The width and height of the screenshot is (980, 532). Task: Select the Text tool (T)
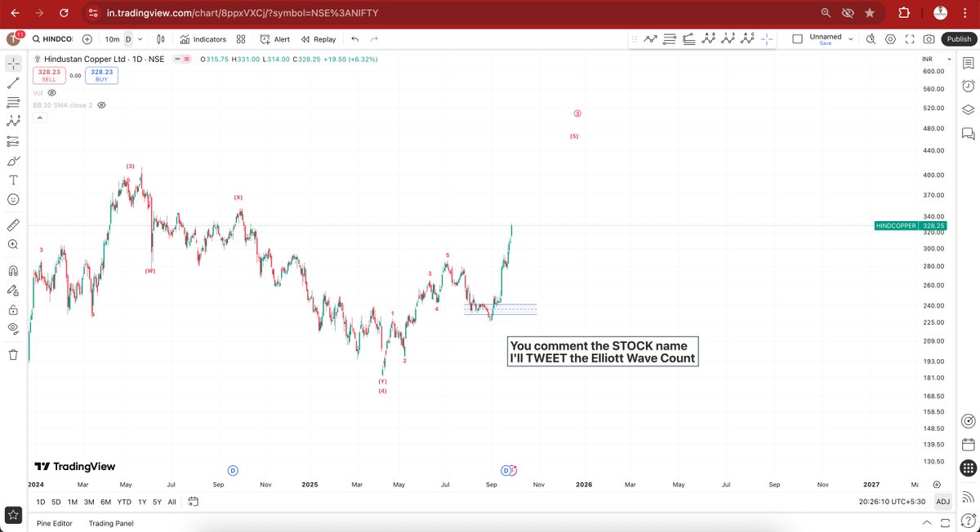click(x=13, y=180)
